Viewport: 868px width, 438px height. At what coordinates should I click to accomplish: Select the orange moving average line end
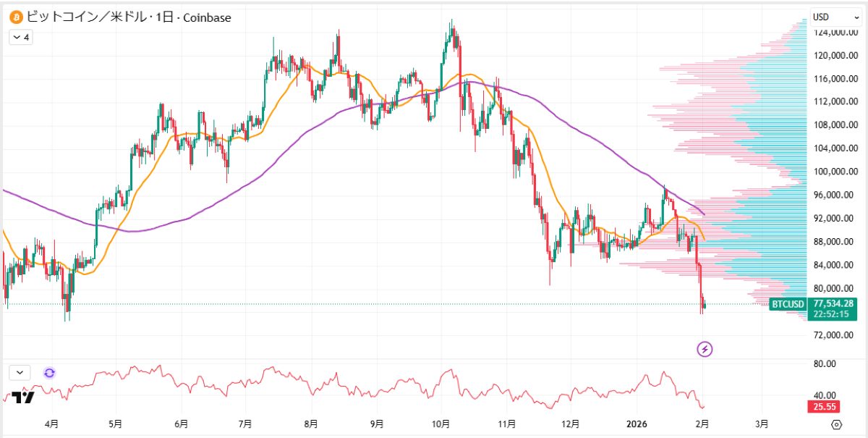click(704, 239)
